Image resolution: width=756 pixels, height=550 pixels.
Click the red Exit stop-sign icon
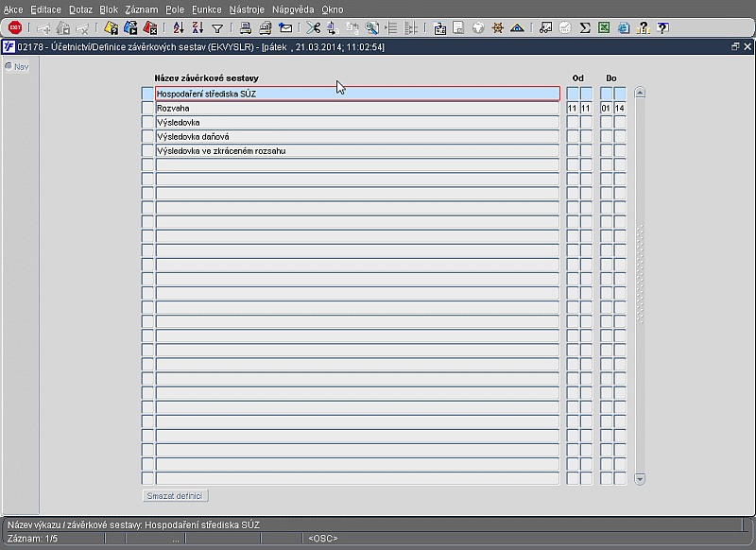[x=15, y=27]
